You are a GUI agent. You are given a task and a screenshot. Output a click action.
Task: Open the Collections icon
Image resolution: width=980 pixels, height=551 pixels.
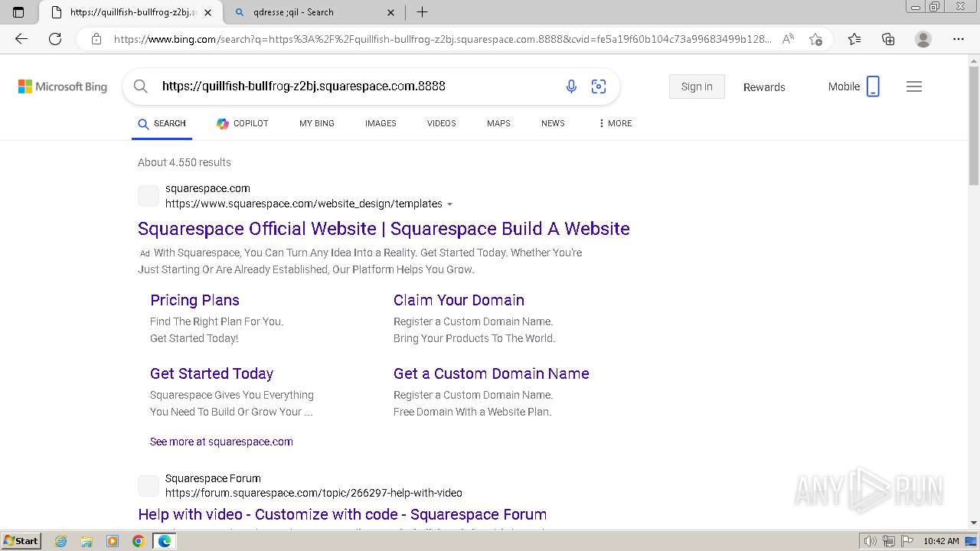point(888,39)
